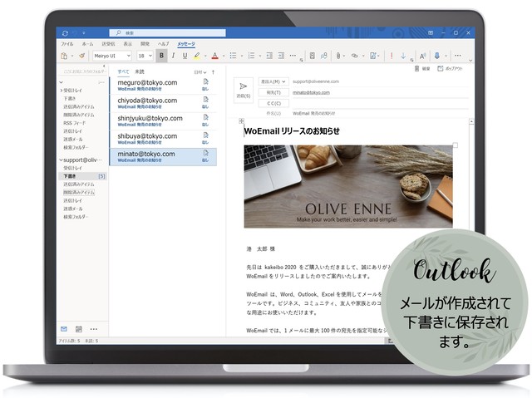This screenshot has width=532, height=398.
Task: Open the ホーム ribbon tab
Action: tap(87, 44)
